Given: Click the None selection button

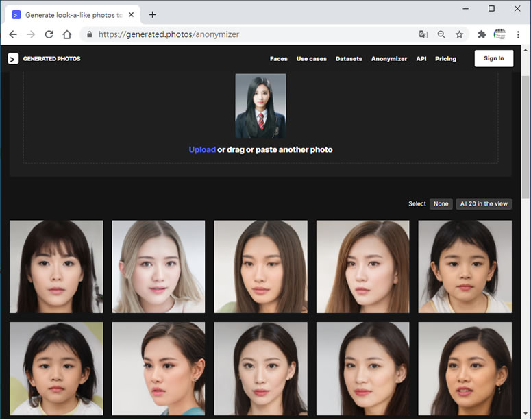Looking at the screenshot, I should point(441,203).
